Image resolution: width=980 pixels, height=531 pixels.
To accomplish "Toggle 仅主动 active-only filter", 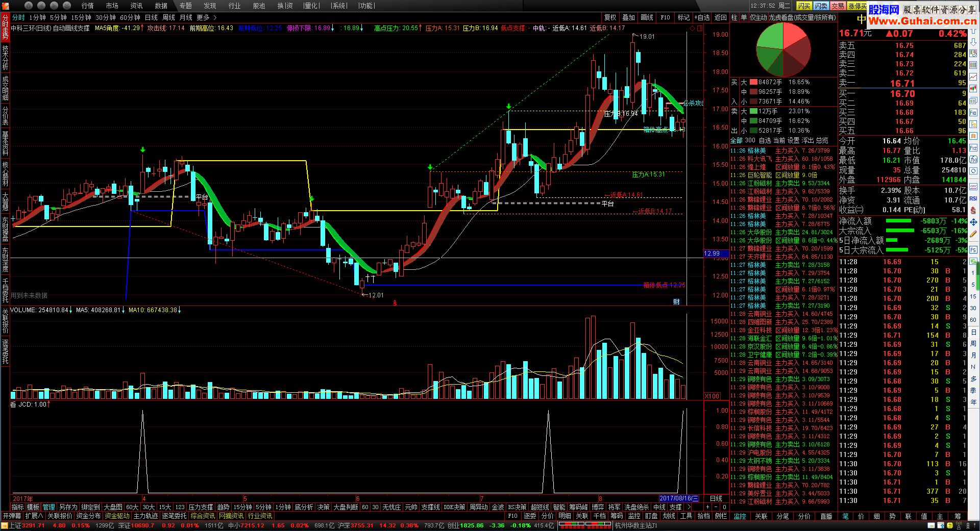I will tap(758, 17).
